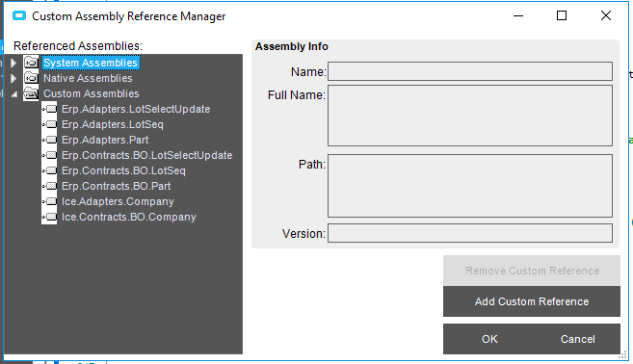
Task: Expand the System Assemblies node arrow
Action: [13, 63]
